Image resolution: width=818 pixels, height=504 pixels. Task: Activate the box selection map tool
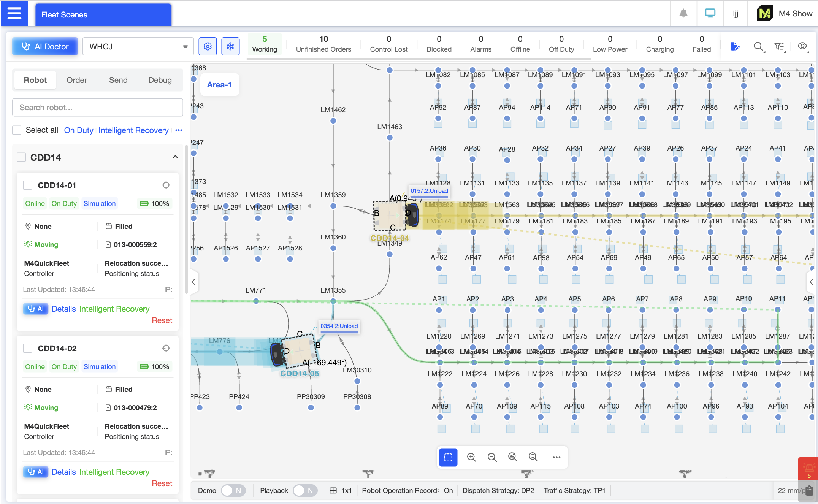pos(448,457)
